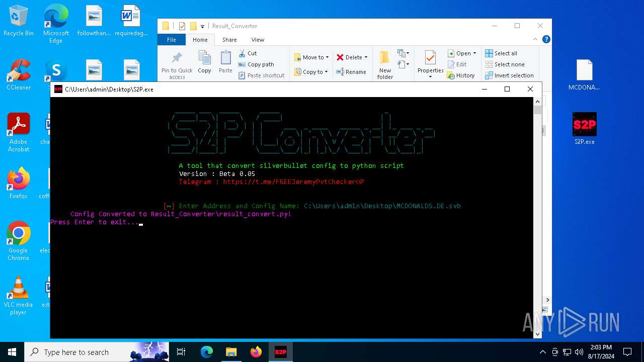Click Invert selection in Explorer ribbon
Image resolution: width=644 pixels, height=362 pixels.
pos(509,75)
